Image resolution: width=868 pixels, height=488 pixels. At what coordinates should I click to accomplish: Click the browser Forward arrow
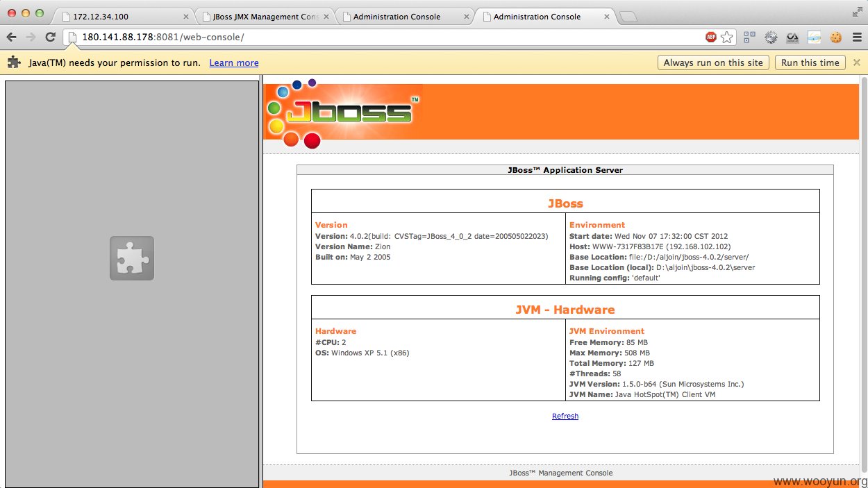(x=31, y=37)
